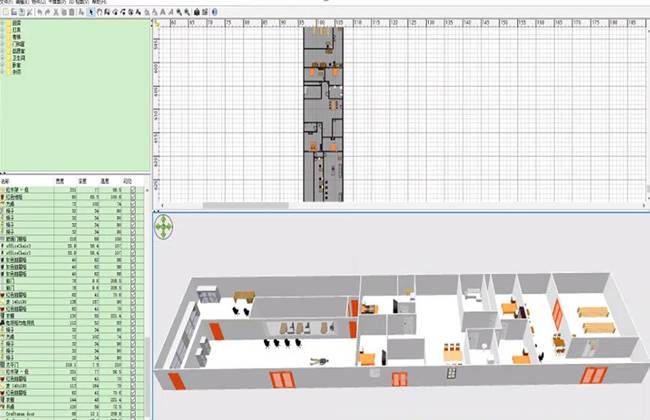This screenshot has height=420, width=650.
Task: Open the 编辑 (Edit) menu
Action: (22, 2)
